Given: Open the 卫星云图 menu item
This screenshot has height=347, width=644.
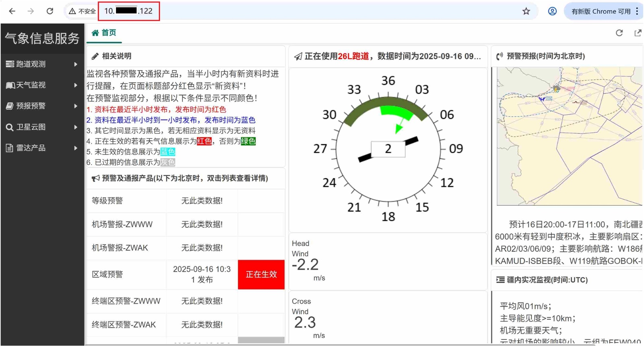Looking at the screenshot, I should pos(42,127).
